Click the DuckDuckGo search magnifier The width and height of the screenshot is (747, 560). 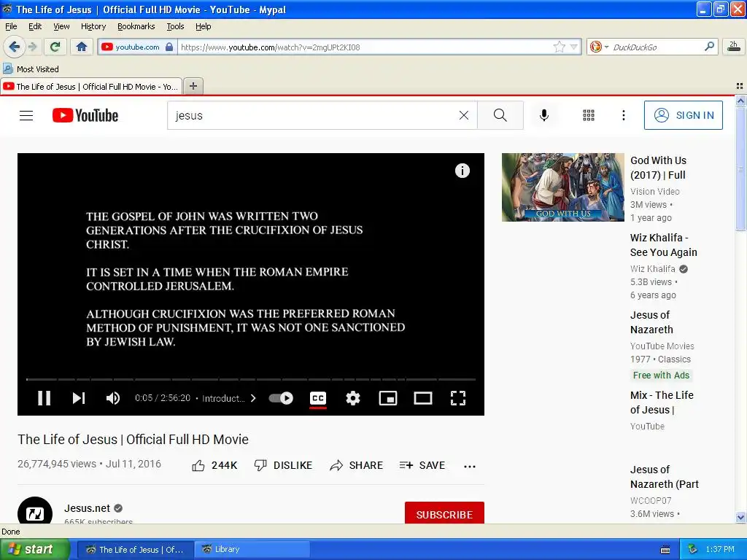tap(709, 46)
